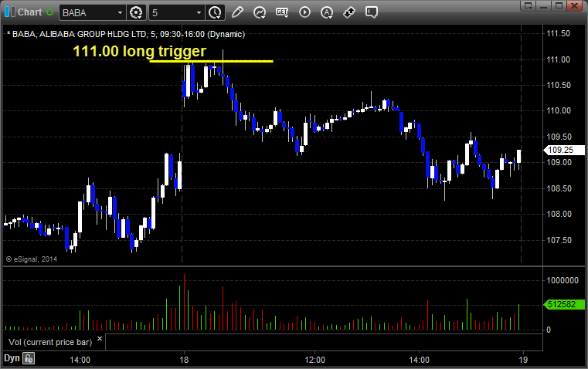
Task: Click the 12:00 time axis label
Action: pyautogui.click(x=314, y=360)
